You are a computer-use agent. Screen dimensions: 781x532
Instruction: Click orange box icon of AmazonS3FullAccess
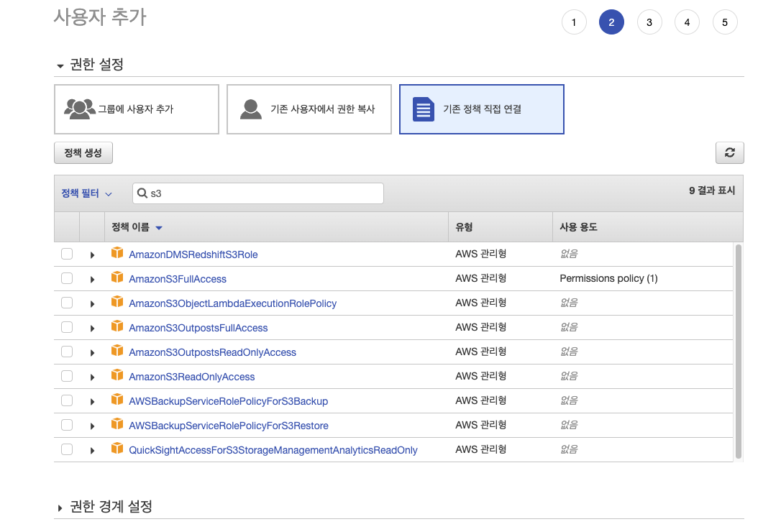[117, 278]
